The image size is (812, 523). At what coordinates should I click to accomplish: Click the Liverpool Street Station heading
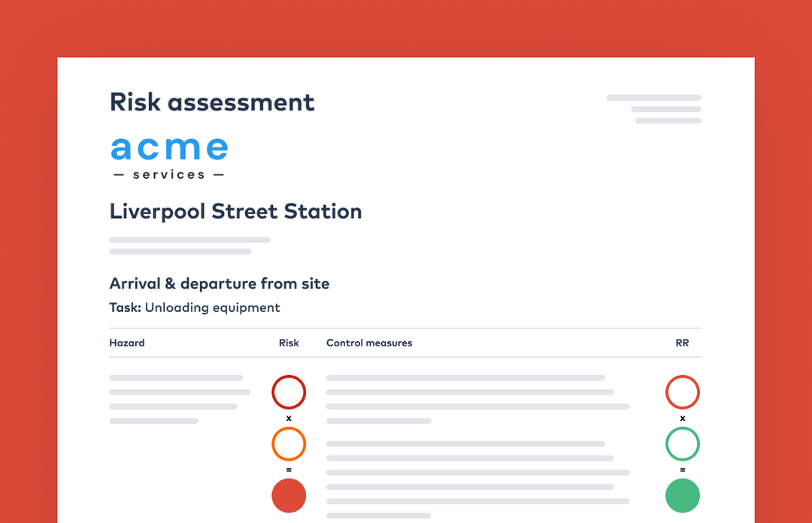coord(235,211)
